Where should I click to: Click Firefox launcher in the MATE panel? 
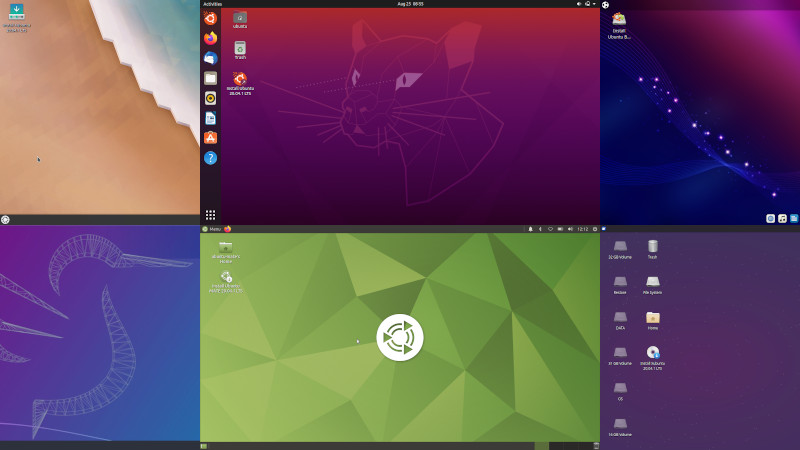click(x=228, y=229)
